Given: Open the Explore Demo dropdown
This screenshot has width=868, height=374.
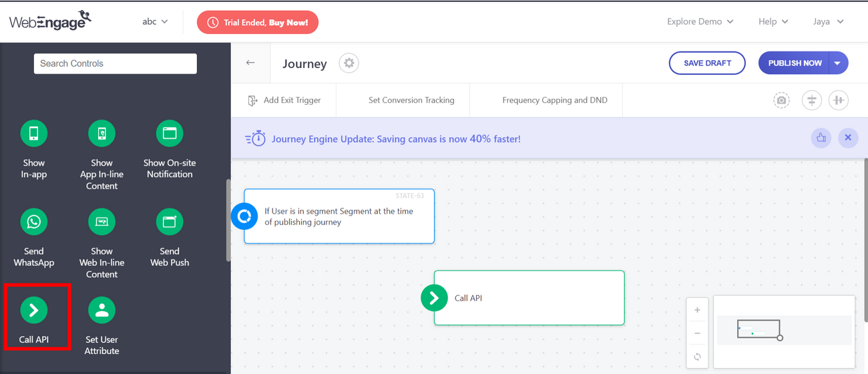Looking at the screenshot, I should [x=700, y=22].
